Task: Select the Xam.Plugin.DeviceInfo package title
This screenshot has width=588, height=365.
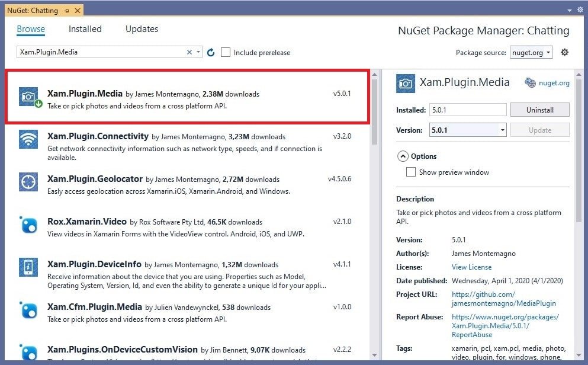Action: click(x=94, y=264)
